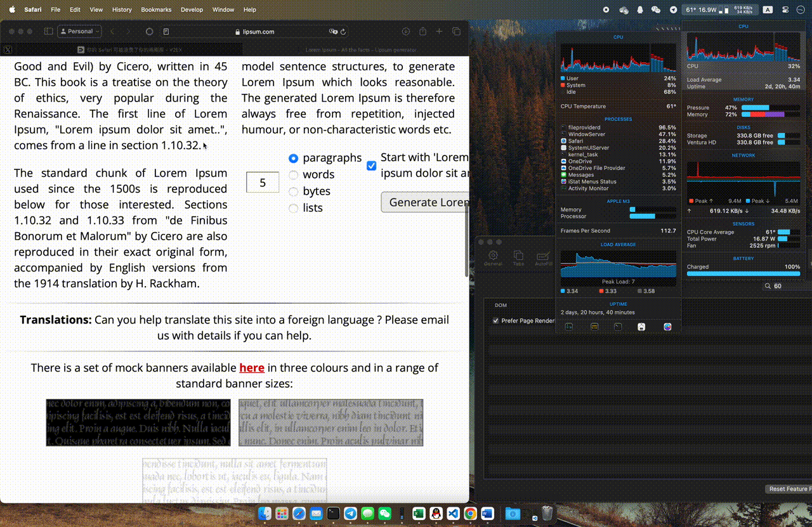This screenshot has height=527, width=812.
Task: Click the translate icon in address bar
Action: (x=332, y=32)
